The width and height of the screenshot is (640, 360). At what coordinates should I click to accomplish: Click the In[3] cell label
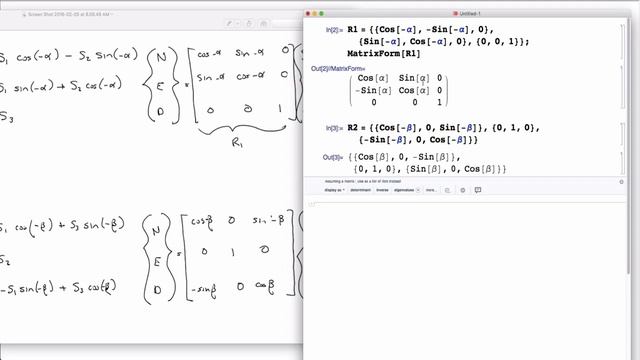coord(334,128)
